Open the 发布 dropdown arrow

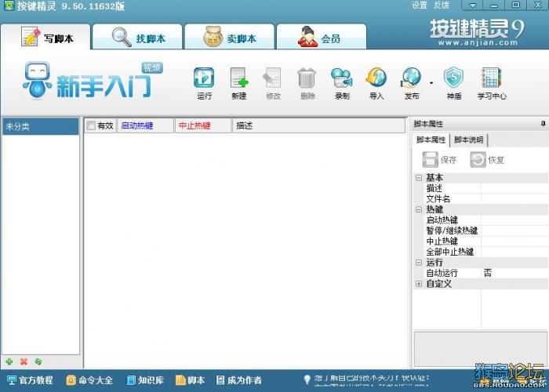(x=431, y=83)
